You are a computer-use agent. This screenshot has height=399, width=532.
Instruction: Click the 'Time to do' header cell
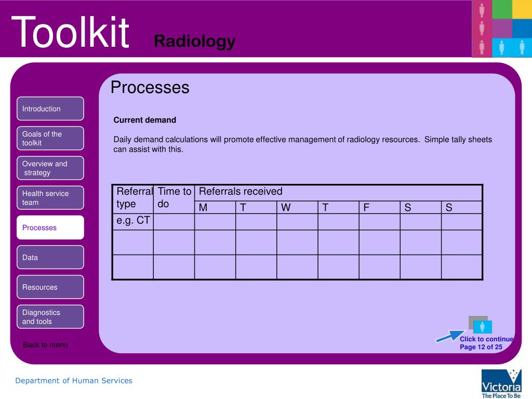[174, 199]
